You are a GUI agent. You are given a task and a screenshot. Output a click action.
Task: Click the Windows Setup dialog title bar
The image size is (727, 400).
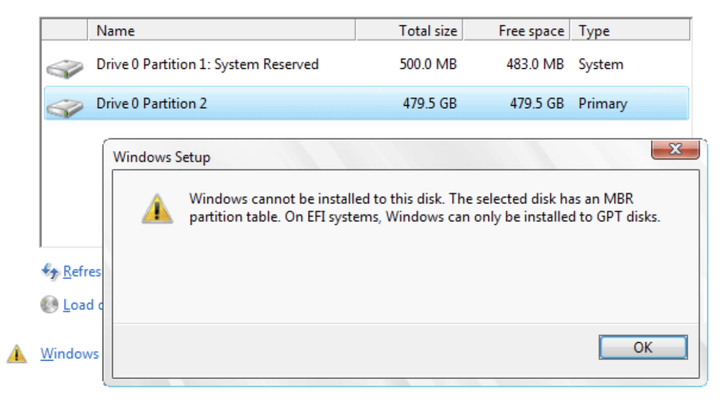pyautogui.click(x=378, y=157)
